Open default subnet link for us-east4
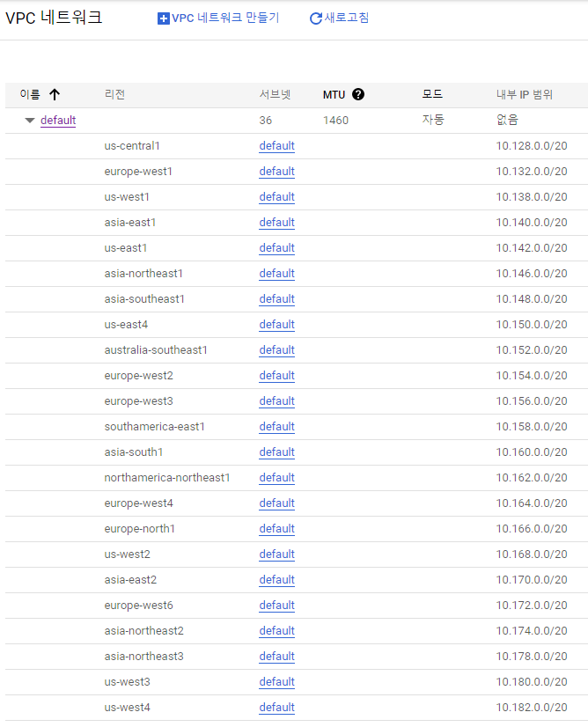588x727 pixels. [277, 324]
